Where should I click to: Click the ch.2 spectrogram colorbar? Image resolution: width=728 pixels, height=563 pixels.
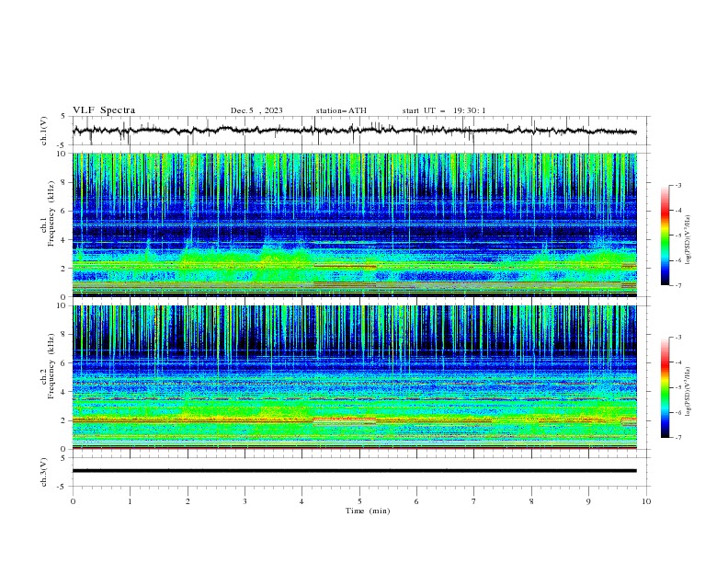tap(665, 387)
